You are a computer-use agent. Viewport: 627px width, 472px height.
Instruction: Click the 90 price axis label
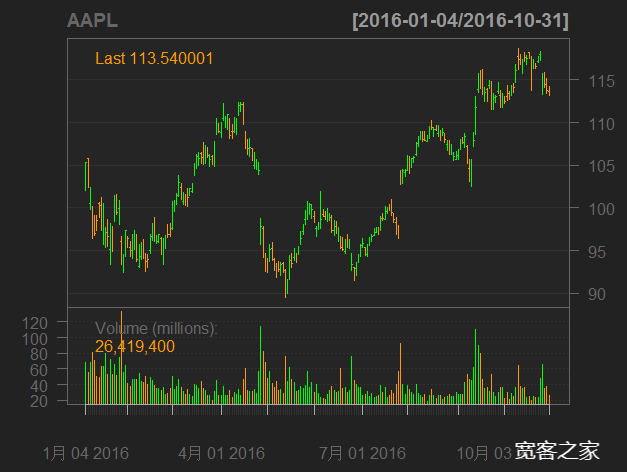point(597,294)
